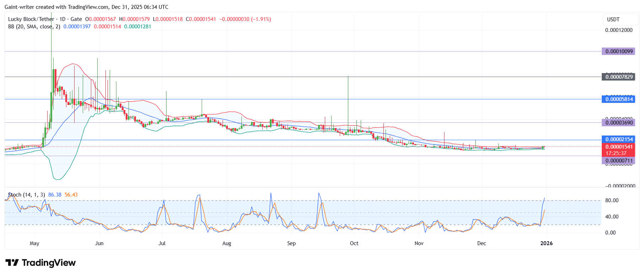
Task: Click the BB upper value 0.00001514
Action: (107, 27)
